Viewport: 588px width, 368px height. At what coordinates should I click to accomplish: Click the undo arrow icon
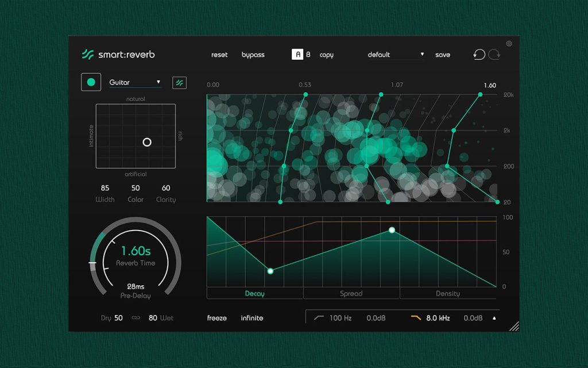479,55
